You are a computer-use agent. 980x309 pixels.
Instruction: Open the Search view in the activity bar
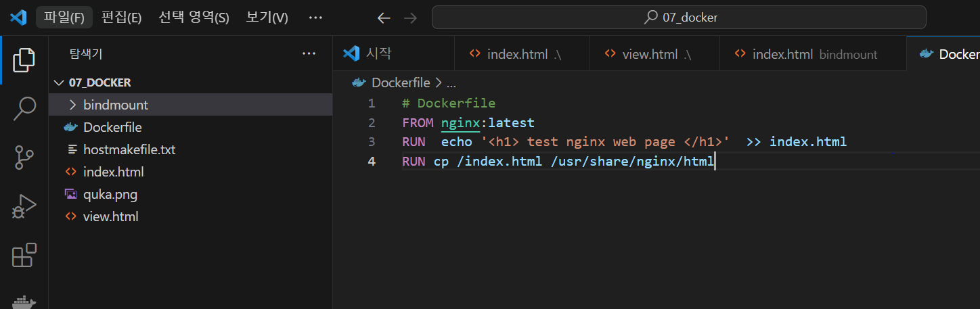click(x=24, y=108)
